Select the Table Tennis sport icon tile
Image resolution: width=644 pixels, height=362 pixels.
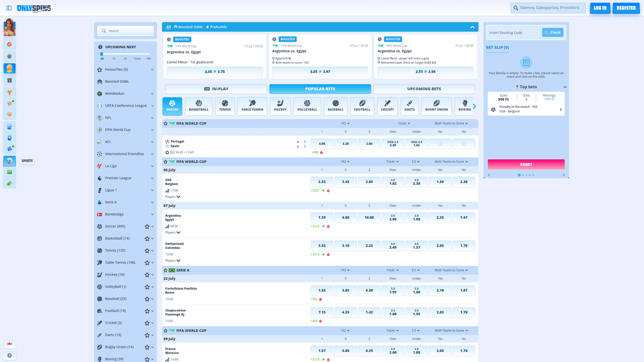click(x=252, y=106)
